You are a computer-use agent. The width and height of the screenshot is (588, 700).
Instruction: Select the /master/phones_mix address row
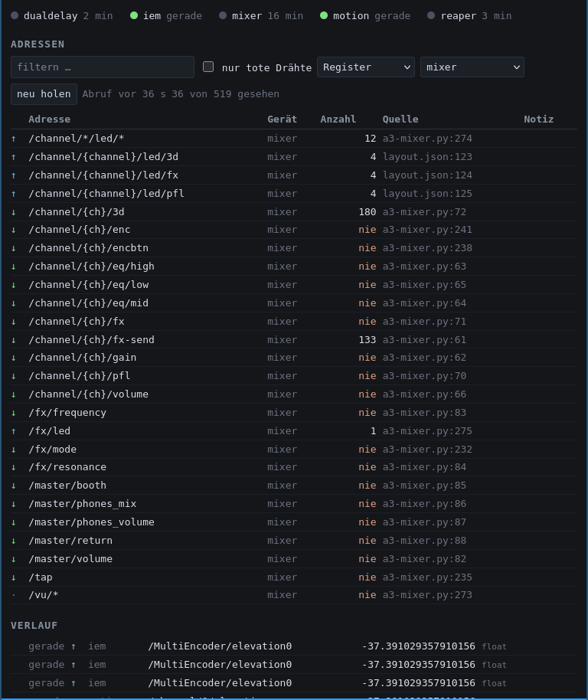pyautogui.click(x=294, y=504)
